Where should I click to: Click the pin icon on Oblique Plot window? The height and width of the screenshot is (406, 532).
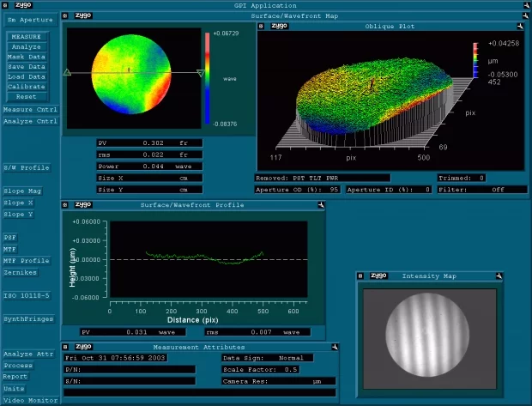[x=521, y=27]
